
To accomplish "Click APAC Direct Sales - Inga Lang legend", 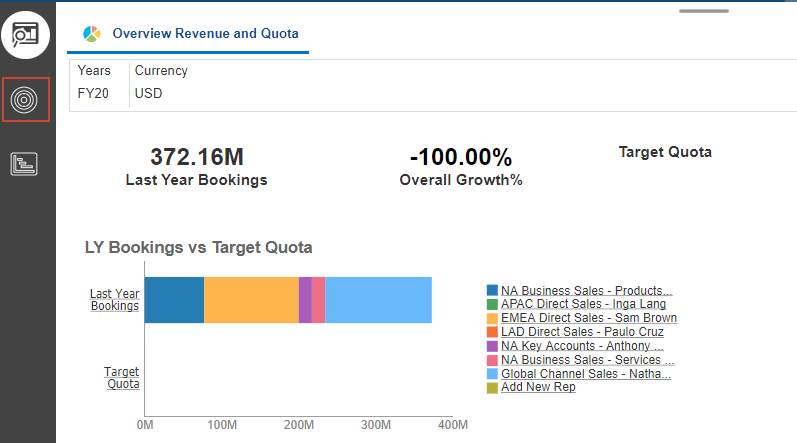I will pyautogui.click(x=583, y=304).
